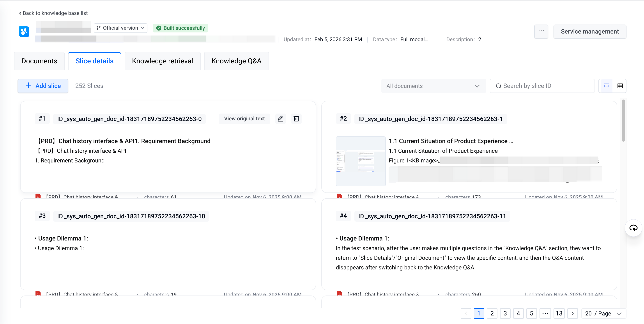Click the slice list vertical scrollbar
The image size is (644, 324).
click(x=623, y=120)
